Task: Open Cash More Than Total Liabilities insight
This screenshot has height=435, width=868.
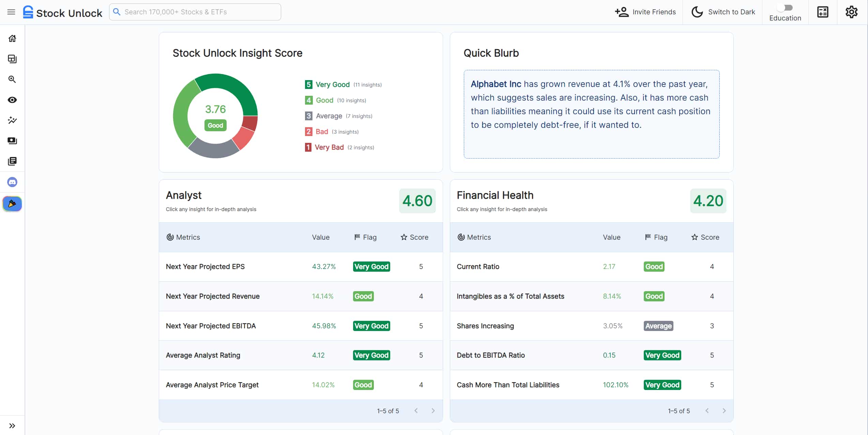Action: pyautogui.click(x=592, y=385)
